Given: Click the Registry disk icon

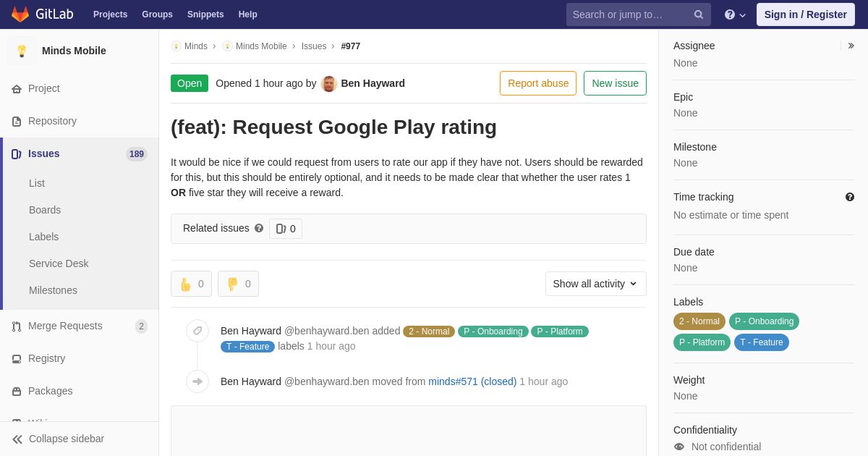Looking at the screenshot, I should coord(17,359).
